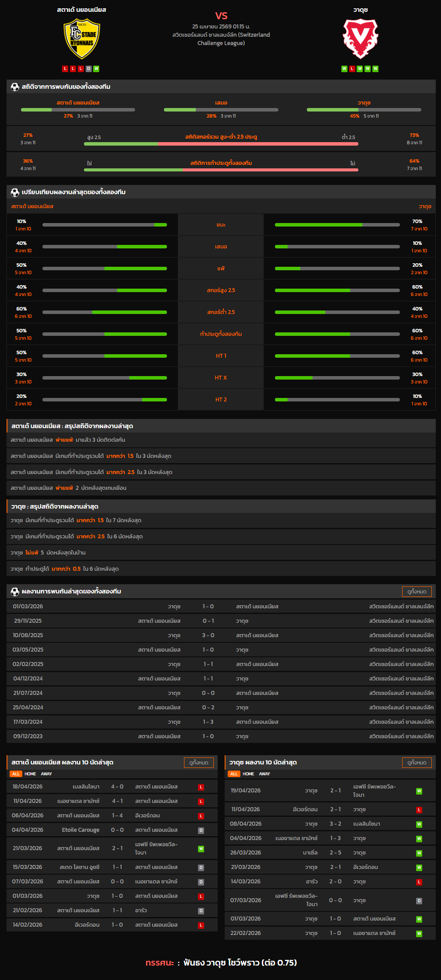Image resolution: width=441 pixels, height=980 pixels.
Task: Click the gray D form badge under Stade Nyonnais logo
Action: (89, 69)
